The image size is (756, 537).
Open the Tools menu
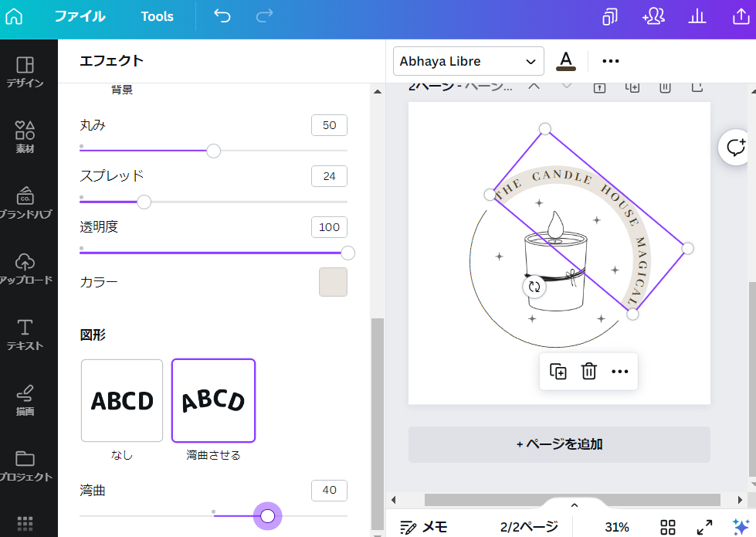pyautogui.click(x=158, y=16)
